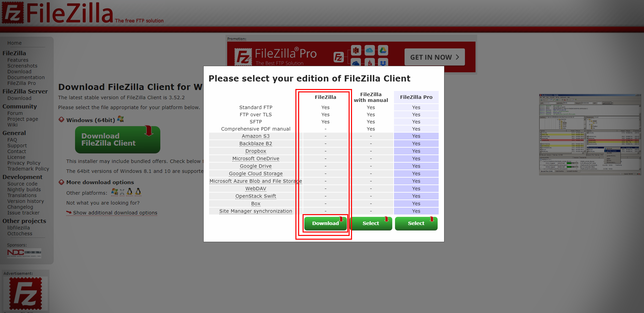This screenshot has height=313, width=644.
Task: Click the More download options heading
Action: coord(100,182)
